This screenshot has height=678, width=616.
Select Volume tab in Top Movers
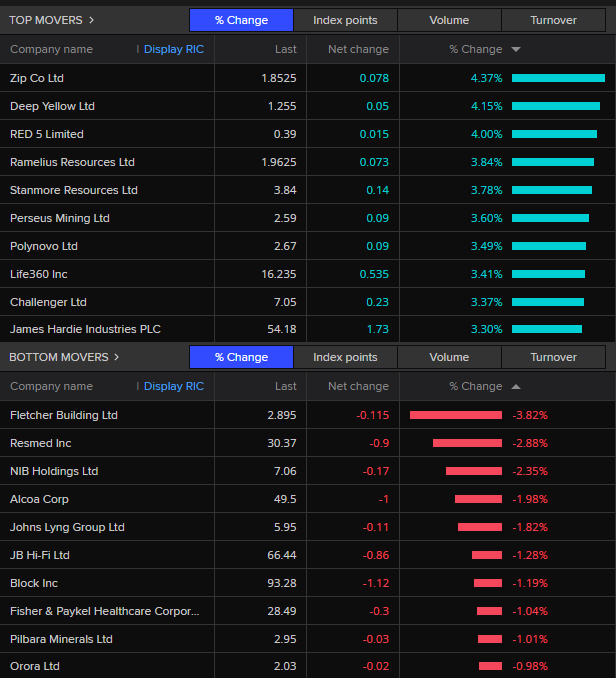(x=449, y=20)
